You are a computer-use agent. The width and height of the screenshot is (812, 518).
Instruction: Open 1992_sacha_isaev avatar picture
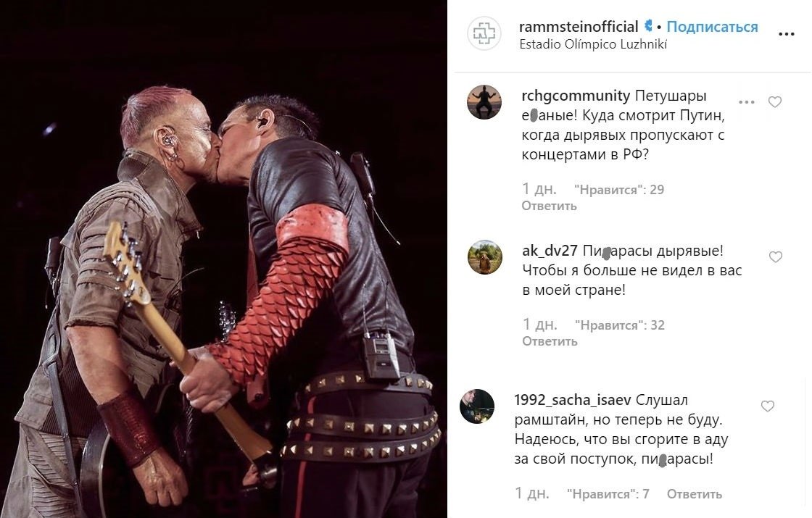tap(477, 406)
